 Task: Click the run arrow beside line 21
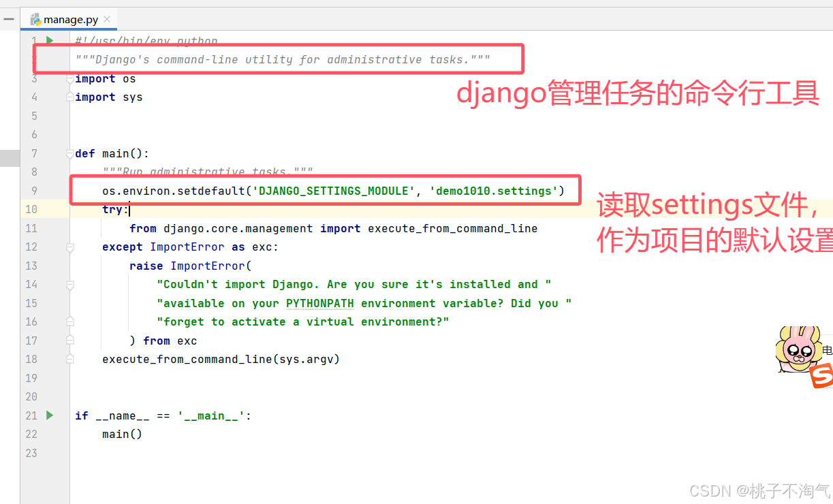click(49, 415)
